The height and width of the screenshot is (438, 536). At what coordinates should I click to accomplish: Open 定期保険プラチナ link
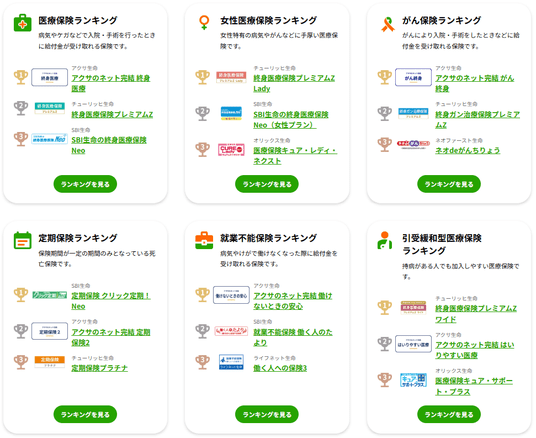[99, 368]
